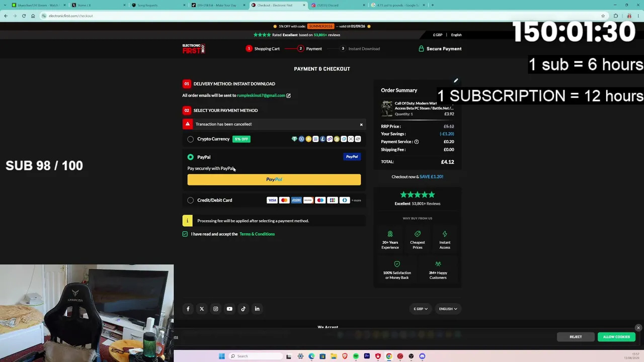Click the Instant Download step label
644x362 pixels.
click(x=364, y=49)
